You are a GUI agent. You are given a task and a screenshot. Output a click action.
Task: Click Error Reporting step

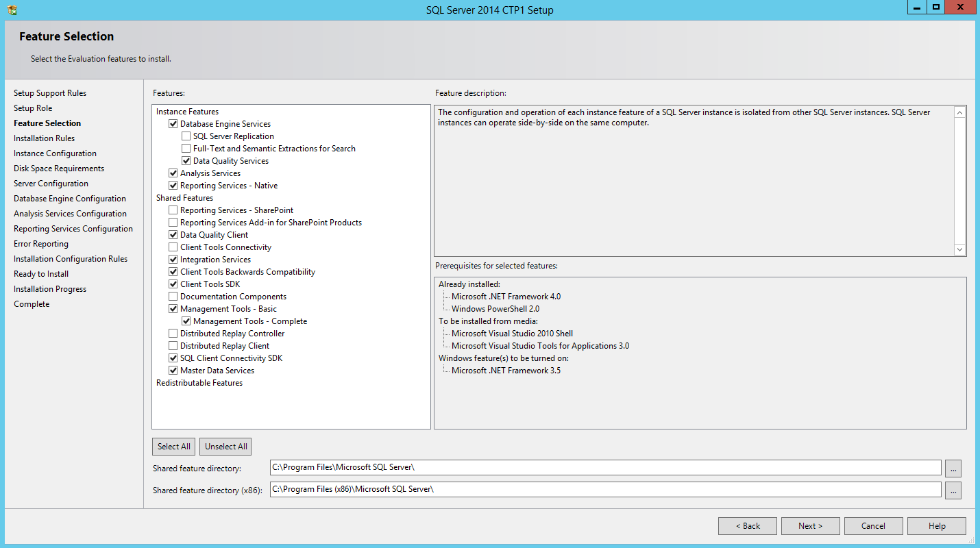(x=41, y=244)
